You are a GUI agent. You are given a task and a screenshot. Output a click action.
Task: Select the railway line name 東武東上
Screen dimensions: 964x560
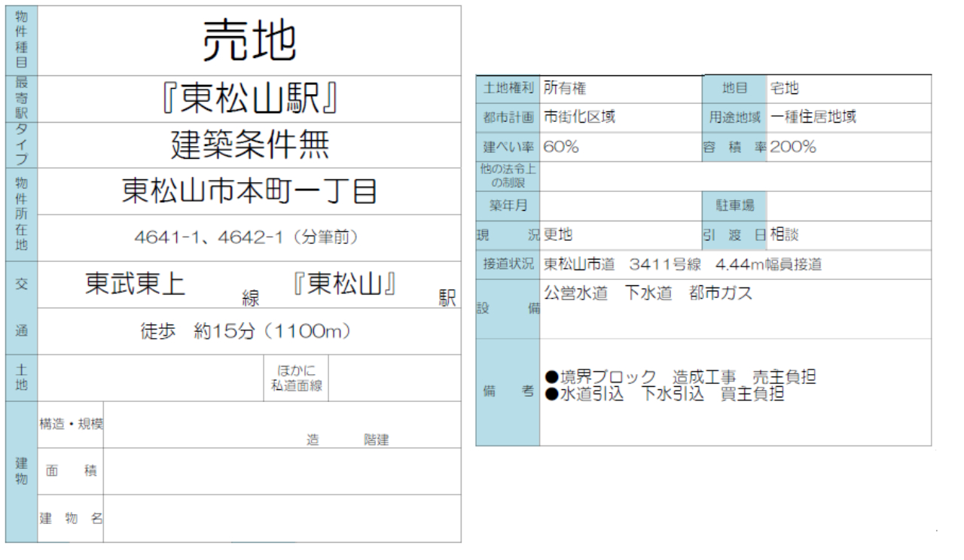(135, 283)
